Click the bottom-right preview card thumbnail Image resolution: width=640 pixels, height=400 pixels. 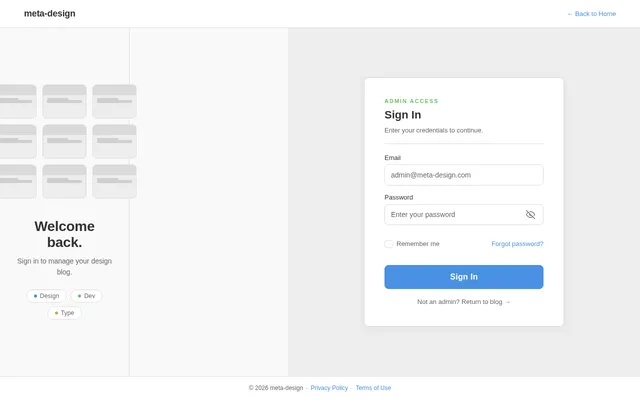[x=114, y=181]
